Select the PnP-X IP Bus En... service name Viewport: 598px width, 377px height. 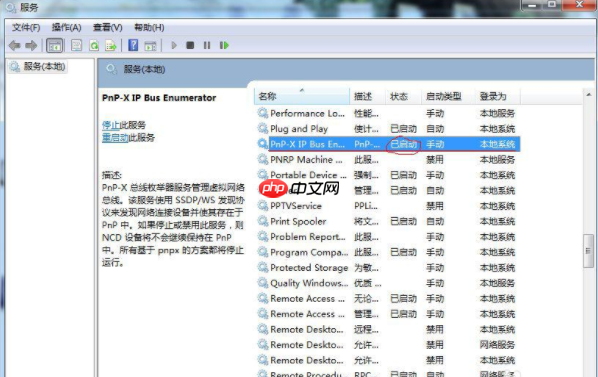(x=307, y=144)
